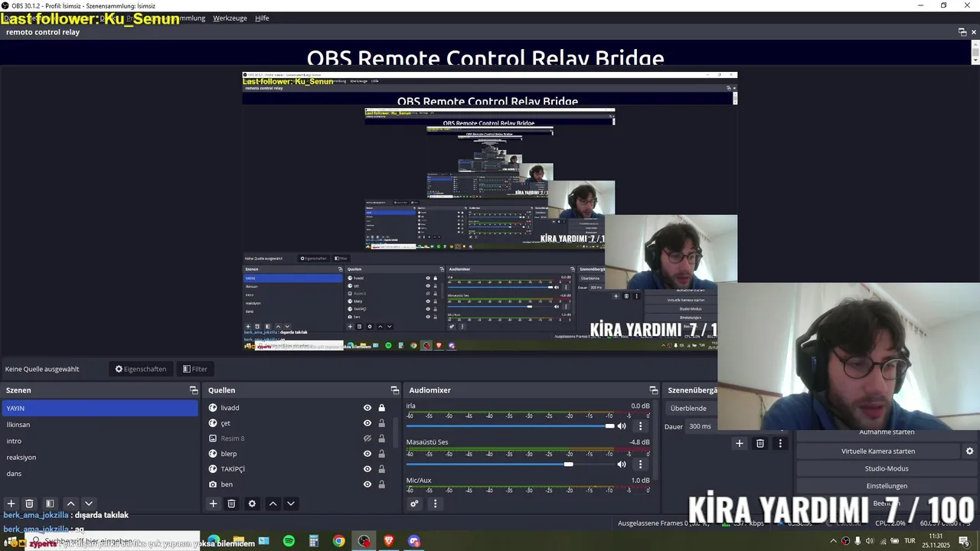Move the scene down with the arrow
The image size is (980, 551).
[x=89, y=504]
